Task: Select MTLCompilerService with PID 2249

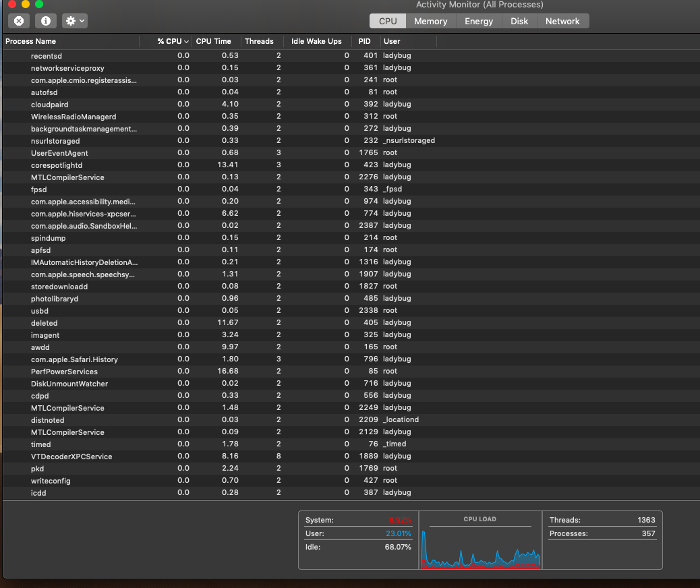Action: coord(351,408)
